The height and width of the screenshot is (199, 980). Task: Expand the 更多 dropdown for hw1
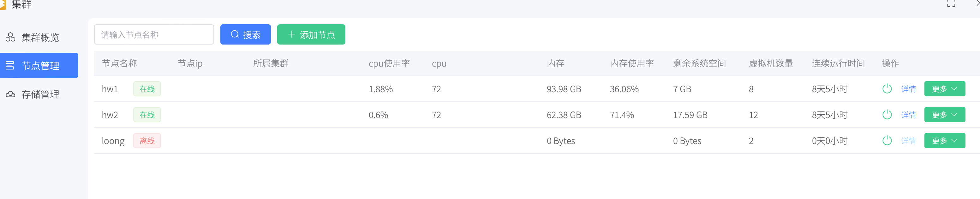944,89
